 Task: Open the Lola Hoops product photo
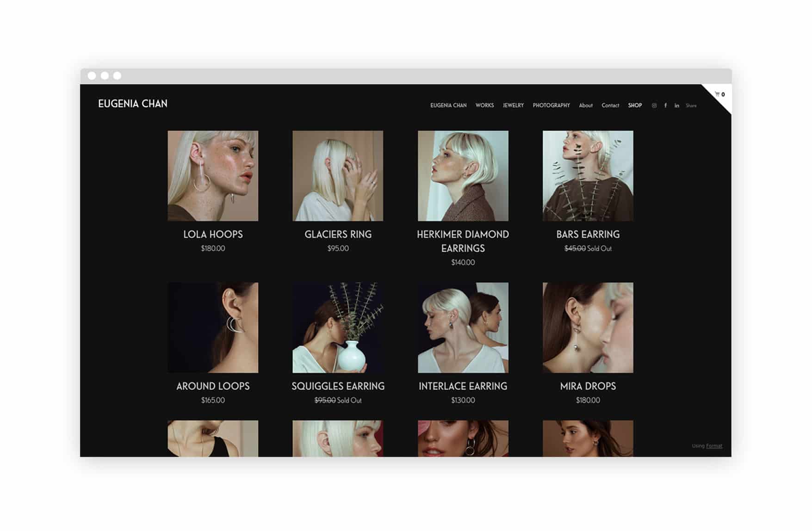[213, 176]
